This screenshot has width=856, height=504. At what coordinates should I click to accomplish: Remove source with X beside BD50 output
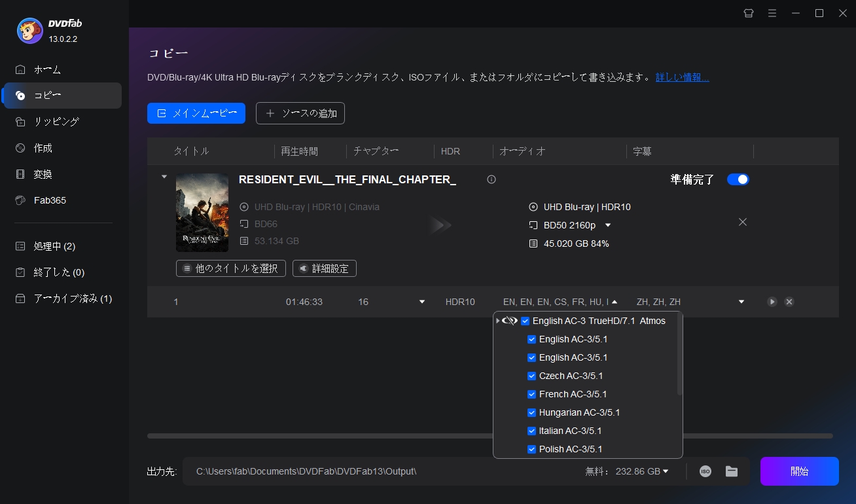pos(743,222)
